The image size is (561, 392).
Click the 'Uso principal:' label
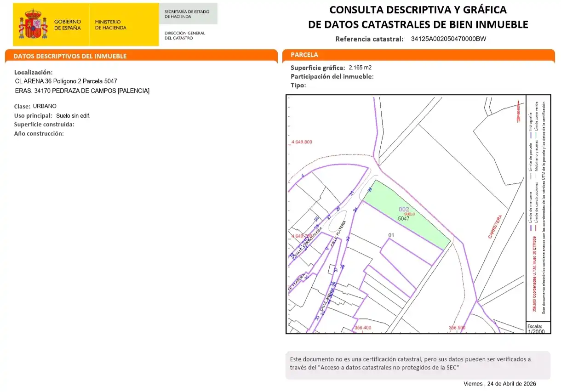[x=33, y=116]
